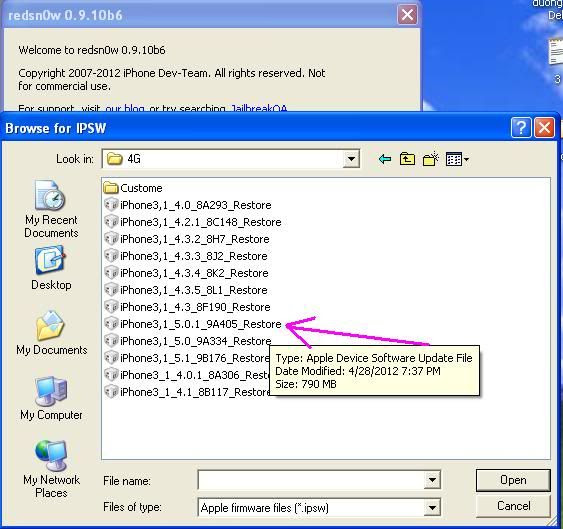Click the Cancel button
This screenshot has height=529, width=563.
(x=513, y=506)
